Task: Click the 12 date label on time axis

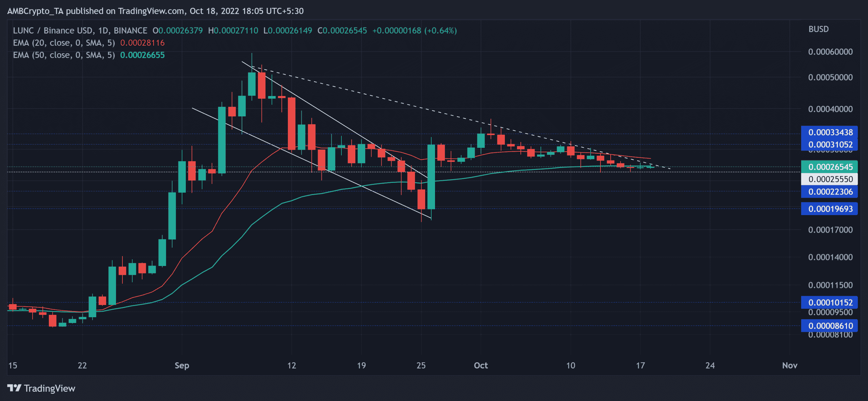Action: (292, 365)
